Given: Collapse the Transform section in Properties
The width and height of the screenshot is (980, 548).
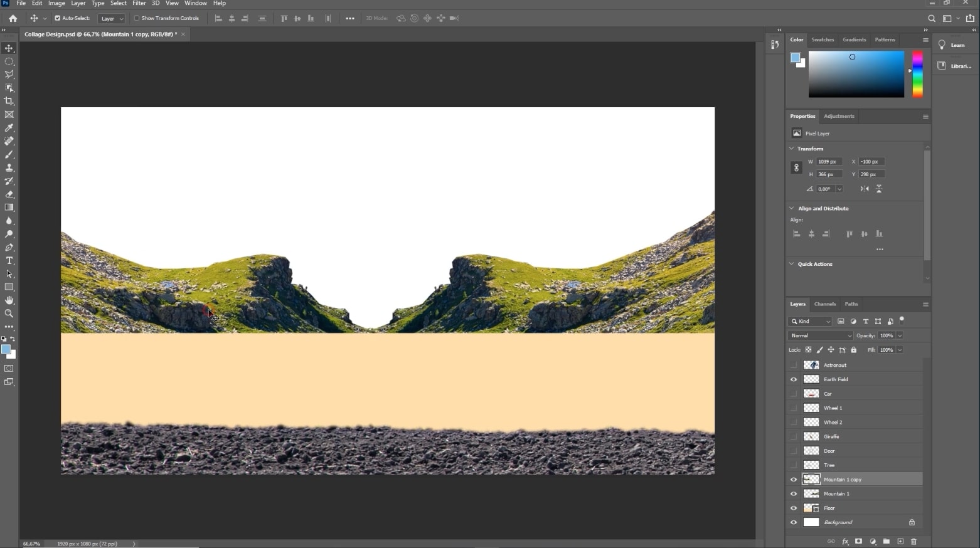Looking at the screenshot, I should 792,149.
